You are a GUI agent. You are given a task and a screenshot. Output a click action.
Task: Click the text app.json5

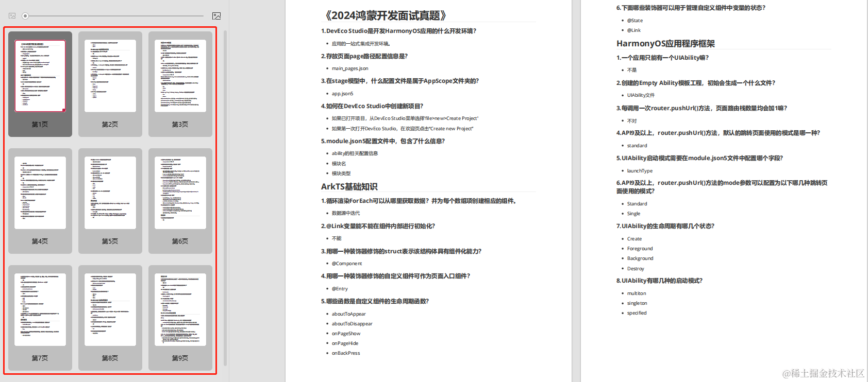click(342, 94)
